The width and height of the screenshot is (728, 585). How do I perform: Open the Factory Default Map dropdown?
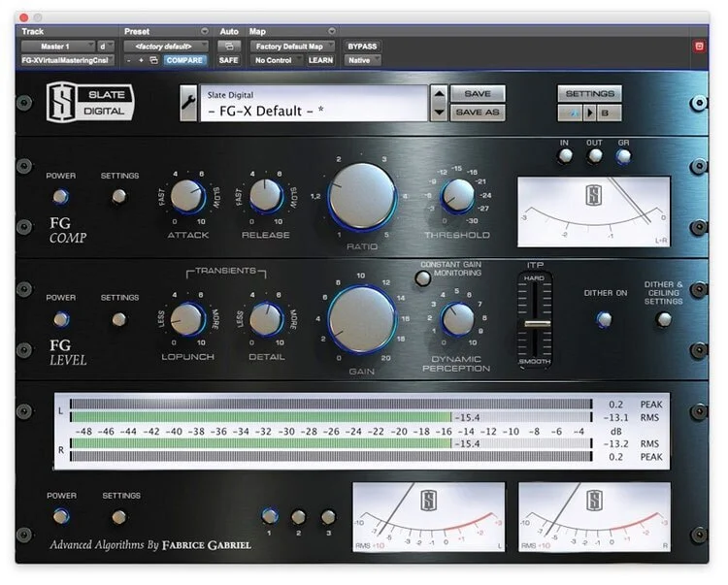tap(292, 47)
